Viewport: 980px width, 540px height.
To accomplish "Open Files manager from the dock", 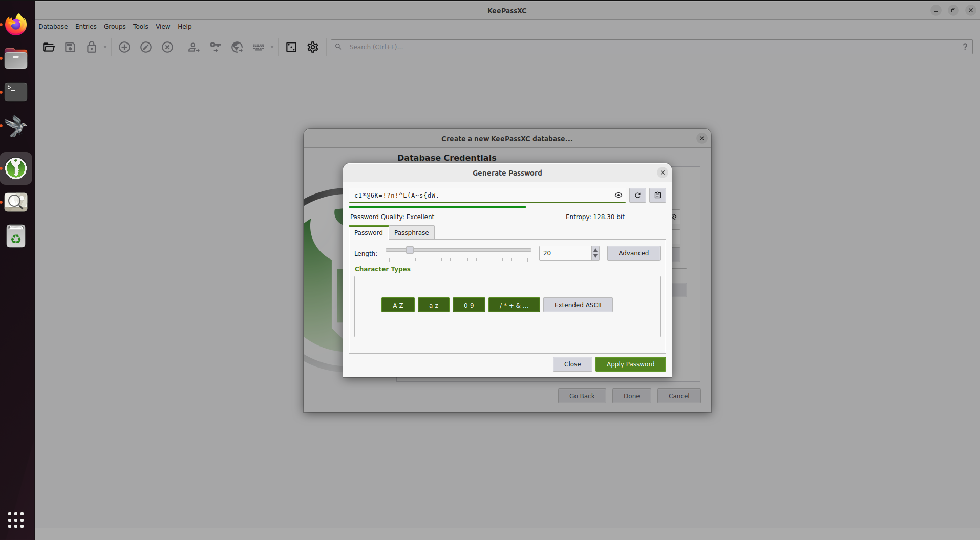I will point(16,58).
